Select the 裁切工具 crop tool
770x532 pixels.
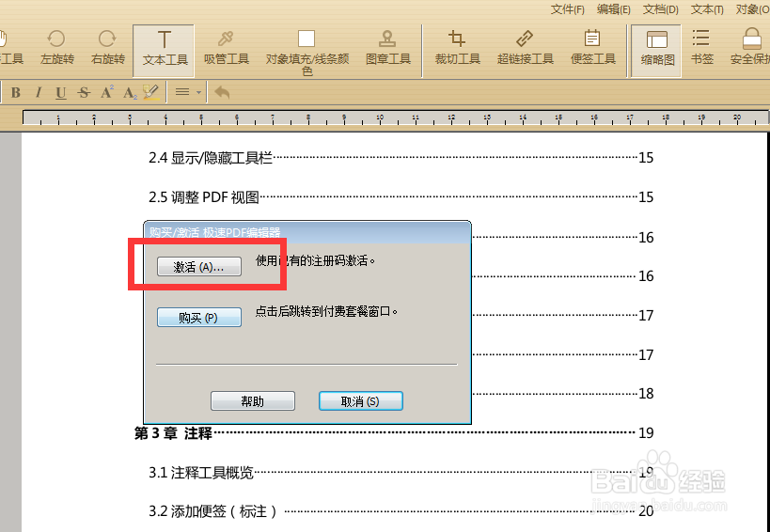[x=457, y=48]
